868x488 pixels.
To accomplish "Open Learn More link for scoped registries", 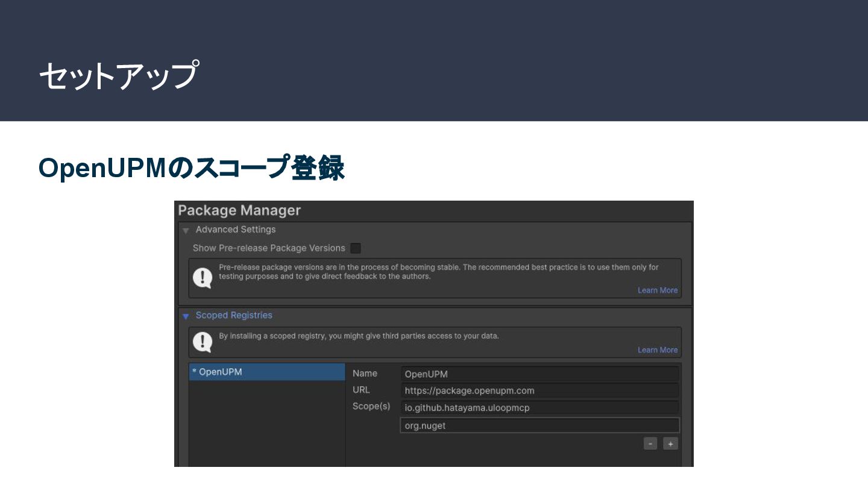I will click(658, 350).
